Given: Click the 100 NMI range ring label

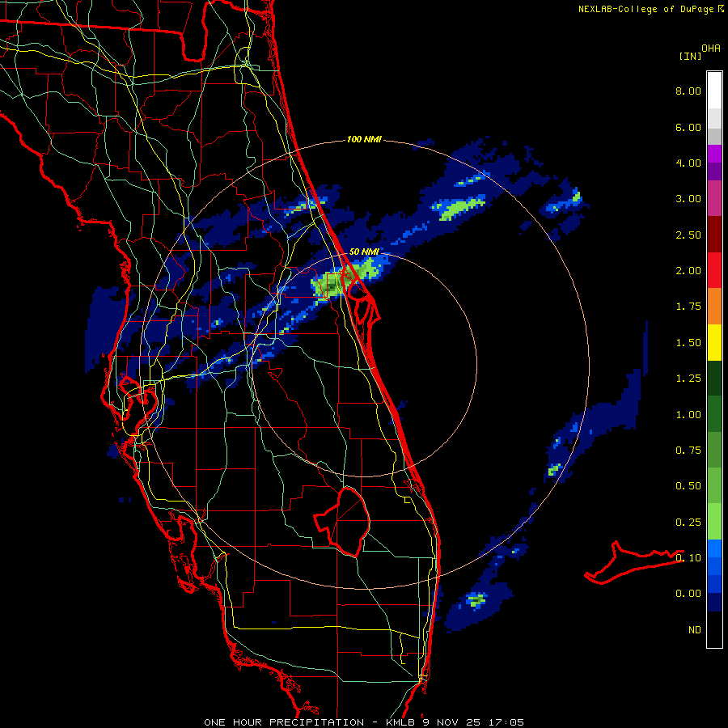Looking at the screenshot, I should 364,139.
